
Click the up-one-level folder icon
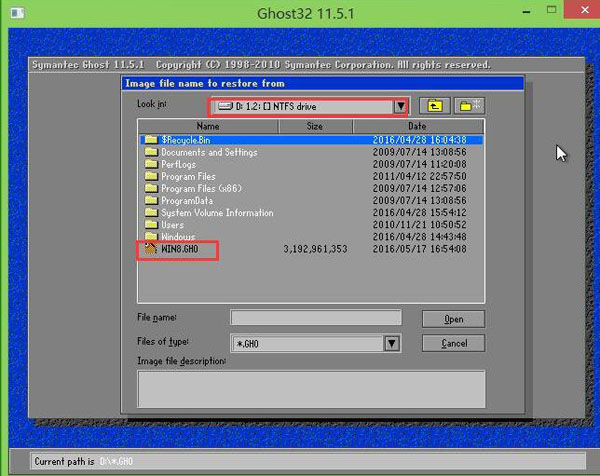[x=434, y=106]
